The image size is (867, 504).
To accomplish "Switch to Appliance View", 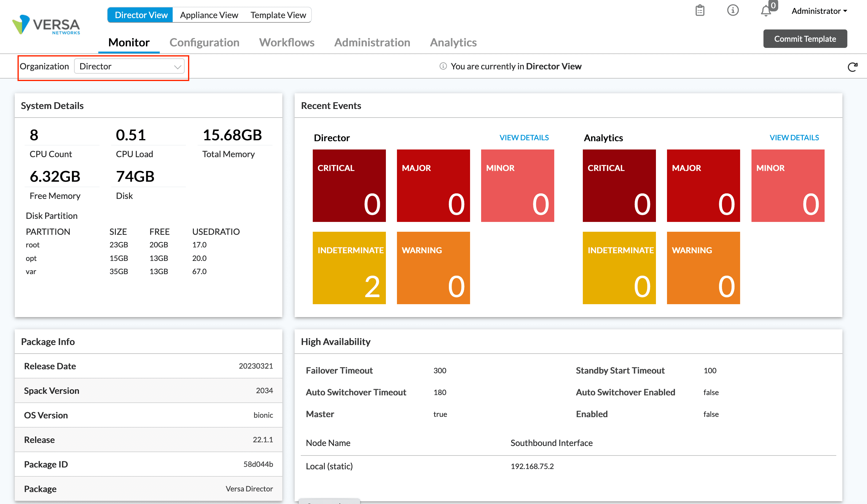I will pos(209,15).
